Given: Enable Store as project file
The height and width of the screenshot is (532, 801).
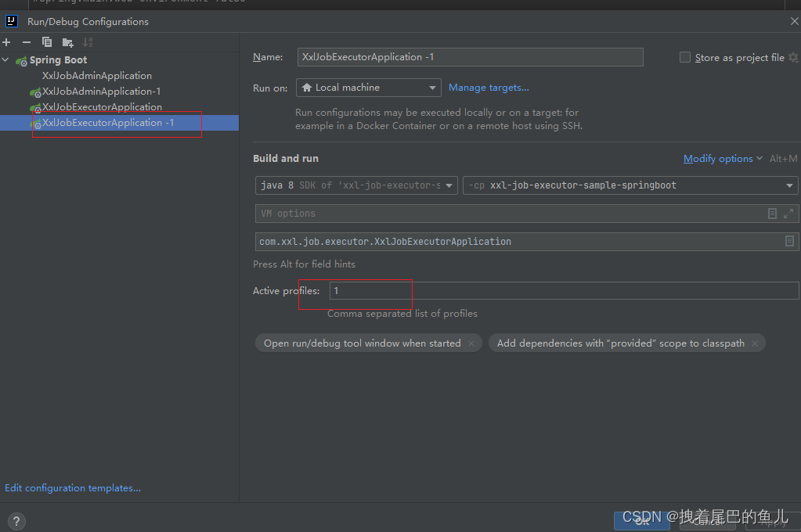Looking at the screenshot, I should click(x=685, y=57).
